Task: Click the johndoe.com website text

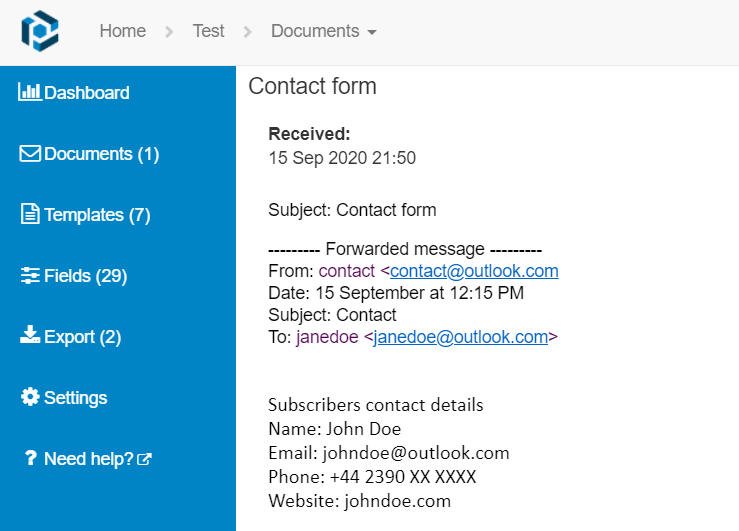Action: pyautogui.click(x=397, y=500)
